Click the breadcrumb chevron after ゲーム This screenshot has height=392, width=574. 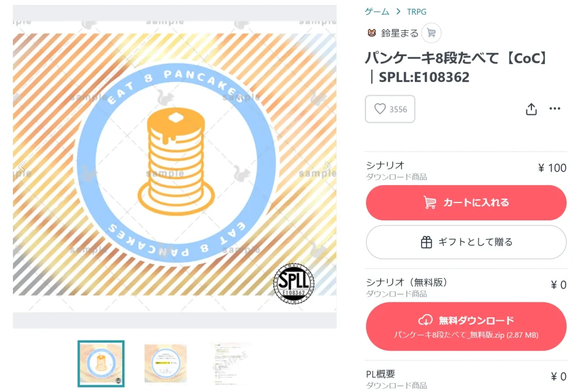click(x=399, y=12)
